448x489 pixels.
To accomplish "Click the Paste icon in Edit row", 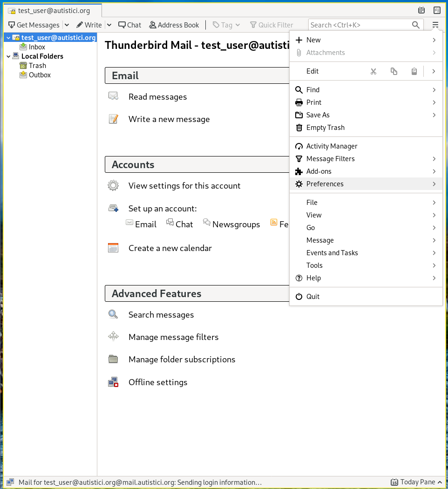I will (414, 71).
